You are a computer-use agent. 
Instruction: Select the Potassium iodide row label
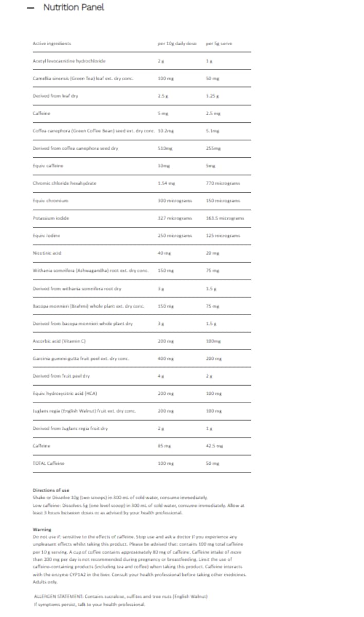[50, 218]
